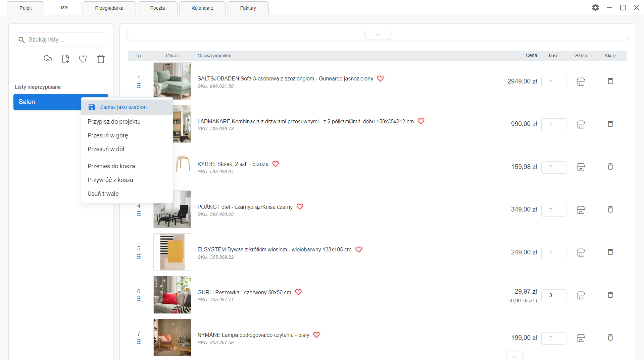Viewport: 644px width, 360px height.
Task: Click the bottom upward chevron expander
Action: pos(514,357)
